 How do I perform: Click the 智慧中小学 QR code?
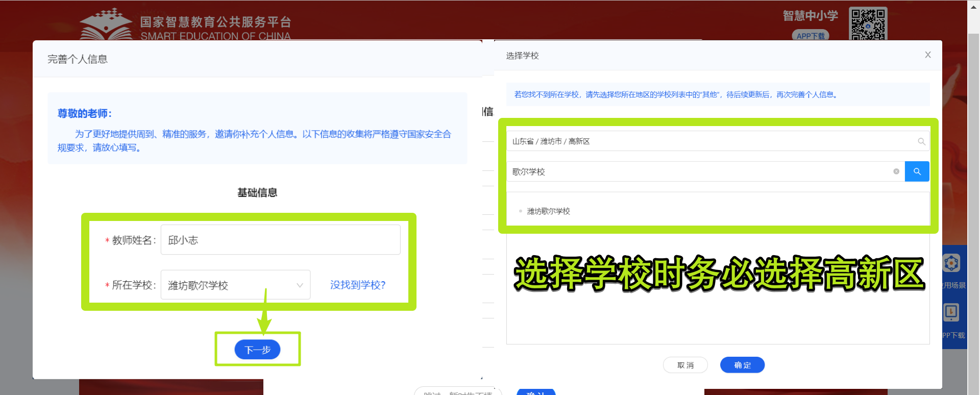coord(868,23)
